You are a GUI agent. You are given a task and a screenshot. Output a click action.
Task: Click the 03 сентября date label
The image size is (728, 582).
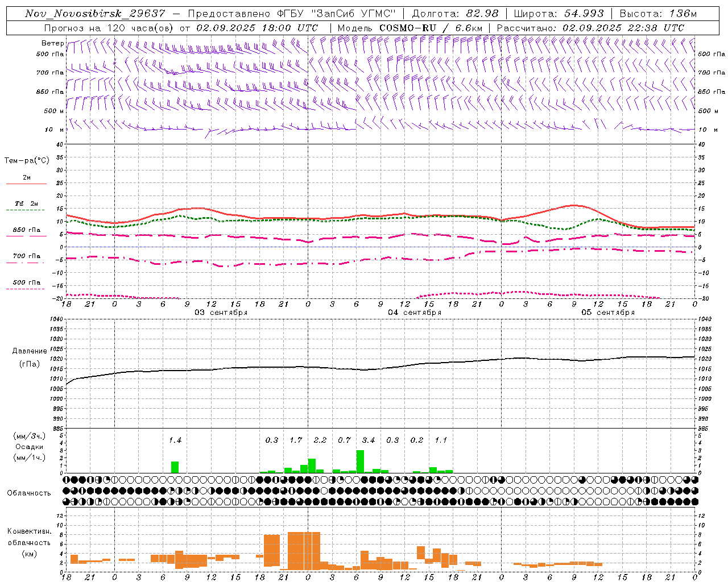point(221,312)
